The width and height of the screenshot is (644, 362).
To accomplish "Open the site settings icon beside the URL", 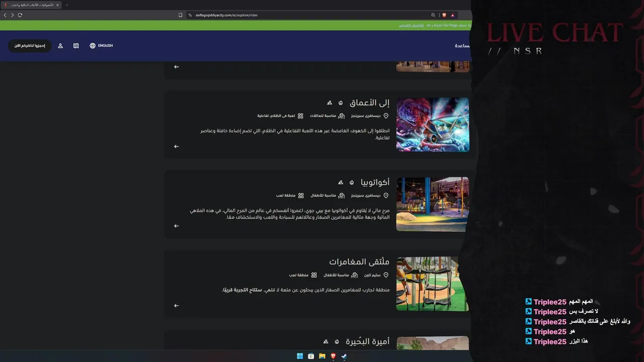I will click(x=190, y=15).
